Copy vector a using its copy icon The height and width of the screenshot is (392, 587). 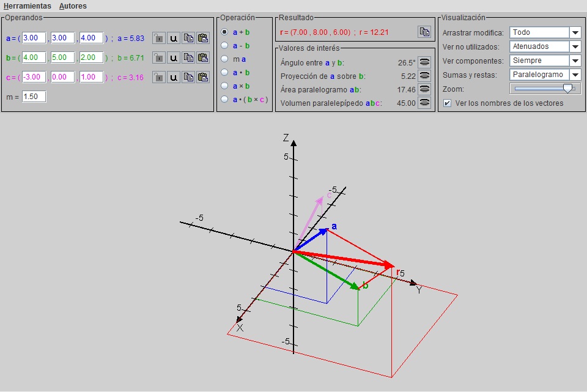click(188, 39)
